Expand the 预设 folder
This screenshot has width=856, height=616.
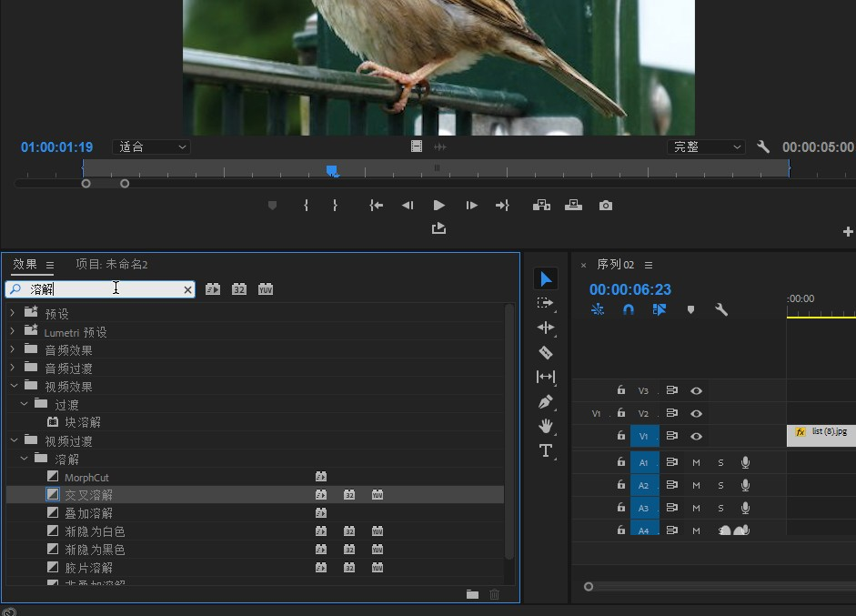point(13,313)
